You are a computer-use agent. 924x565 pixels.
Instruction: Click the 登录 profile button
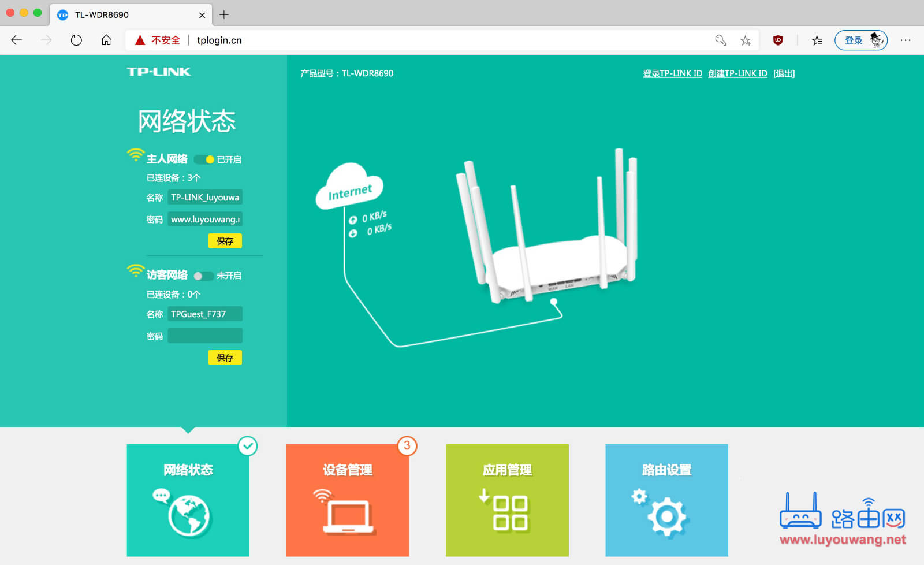click(860, 40)
